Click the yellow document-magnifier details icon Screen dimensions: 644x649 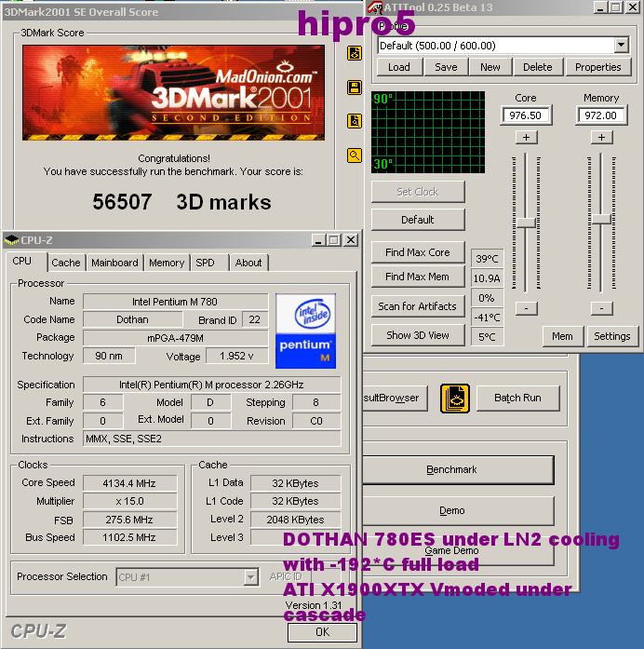click(x=355, y=121)
